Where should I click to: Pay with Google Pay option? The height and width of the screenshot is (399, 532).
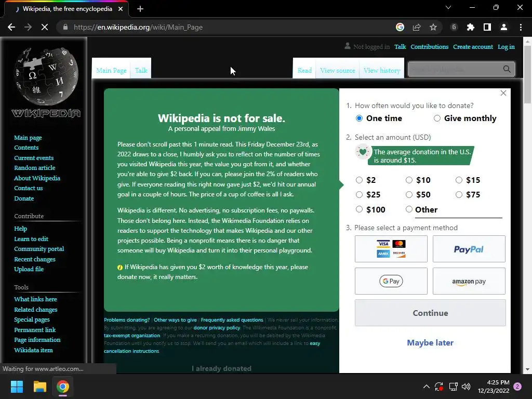click(x=391, y=281)
